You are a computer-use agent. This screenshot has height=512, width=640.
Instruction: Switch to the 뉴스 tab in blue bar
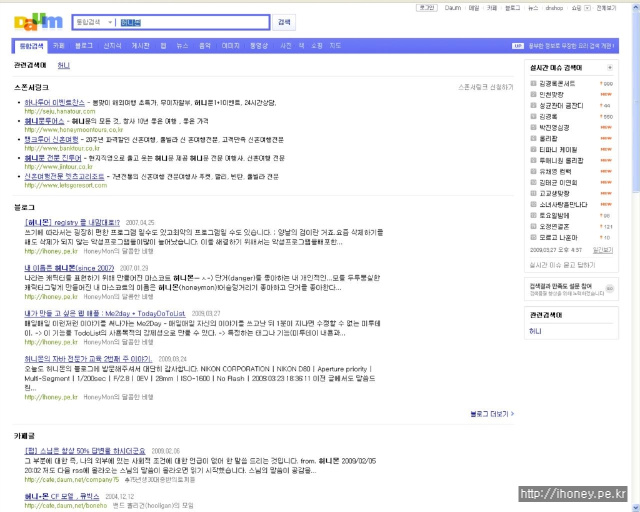click(x=182, y=46)
